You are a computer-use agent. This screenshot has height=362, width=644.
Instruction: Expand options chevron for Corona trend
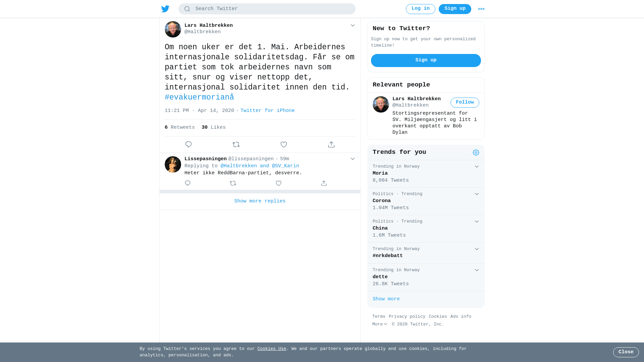coord(477,194)
